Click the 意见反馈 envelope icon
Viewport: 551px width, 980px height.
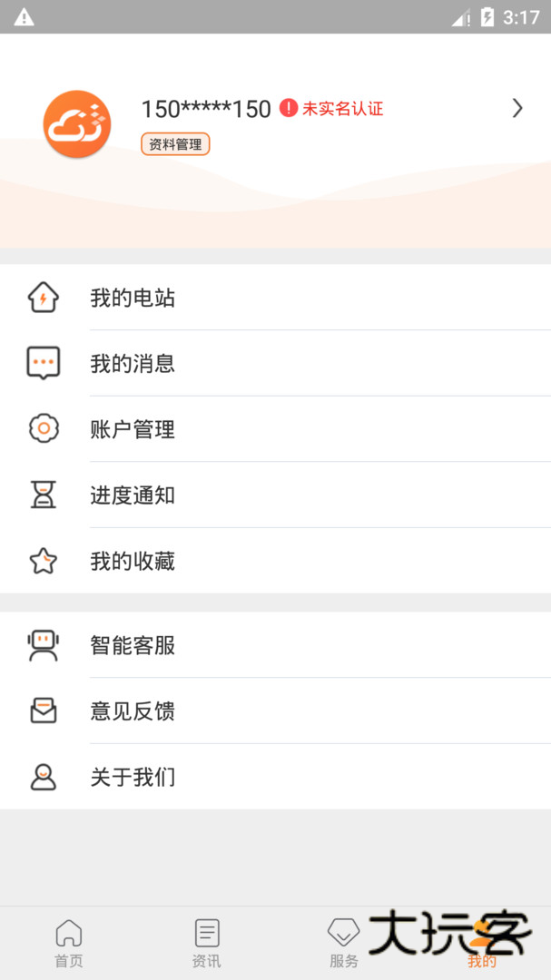click(43, 711)
